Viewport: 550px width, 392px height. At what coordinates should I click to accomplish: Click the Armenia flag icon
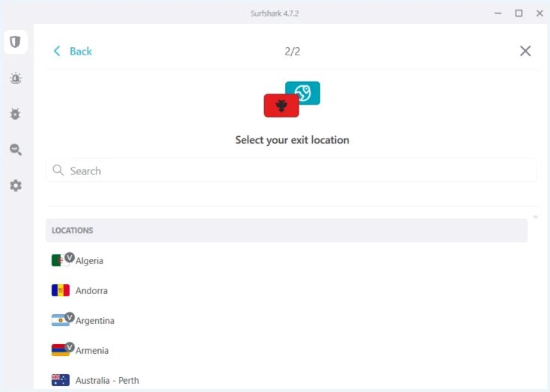[60, 350]
